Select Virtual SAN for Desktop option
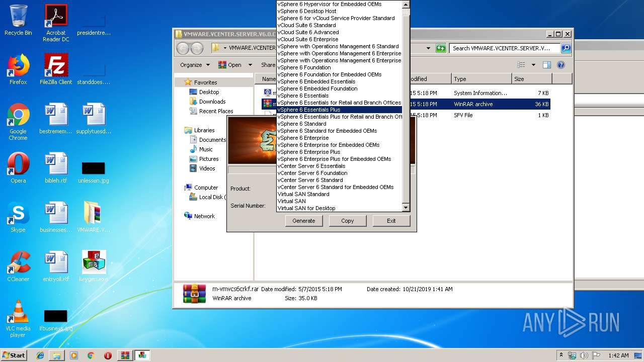The width and height of the screenshot is (644, 362). [340, 208]
